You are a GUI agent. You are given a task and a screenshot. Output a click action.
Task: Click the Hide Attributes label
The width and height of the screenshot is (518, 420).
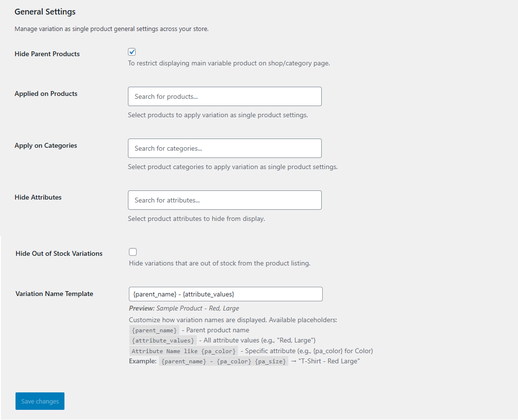pyautogui.click(x=38, y=197)
